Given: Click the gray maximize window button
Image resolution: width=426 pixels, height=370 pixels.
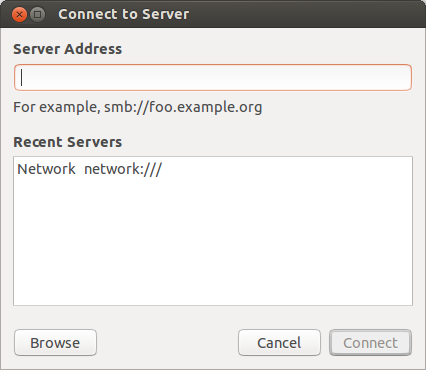Looking at the screenshot, I should coord(38,14).
